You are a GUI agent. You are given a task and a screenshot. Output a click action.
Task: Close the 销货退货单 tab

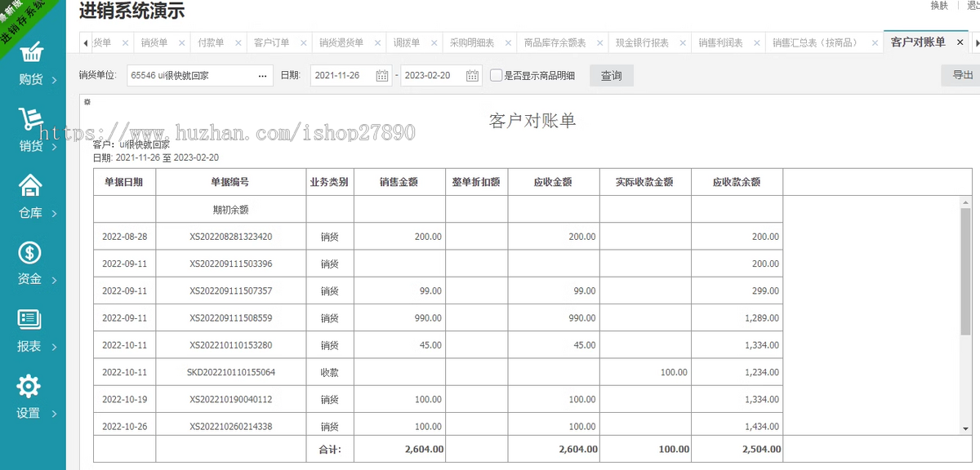pos(376,42)
